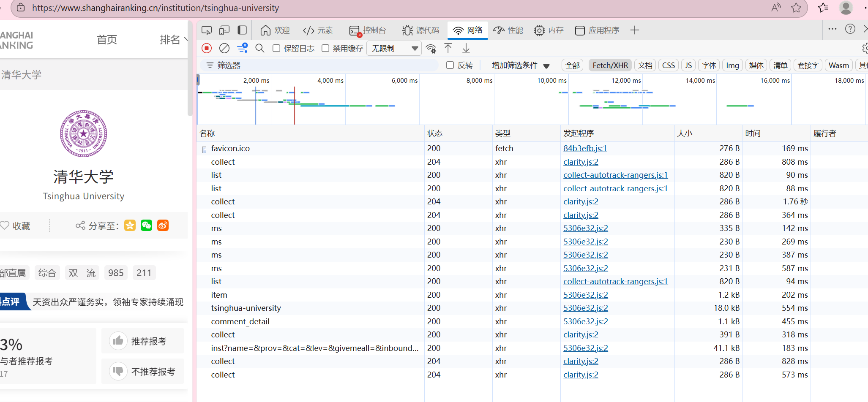Expand the 增加筛选条件 dropdown
The height and width of the screenshot is (402, 868).
(521, 65)
